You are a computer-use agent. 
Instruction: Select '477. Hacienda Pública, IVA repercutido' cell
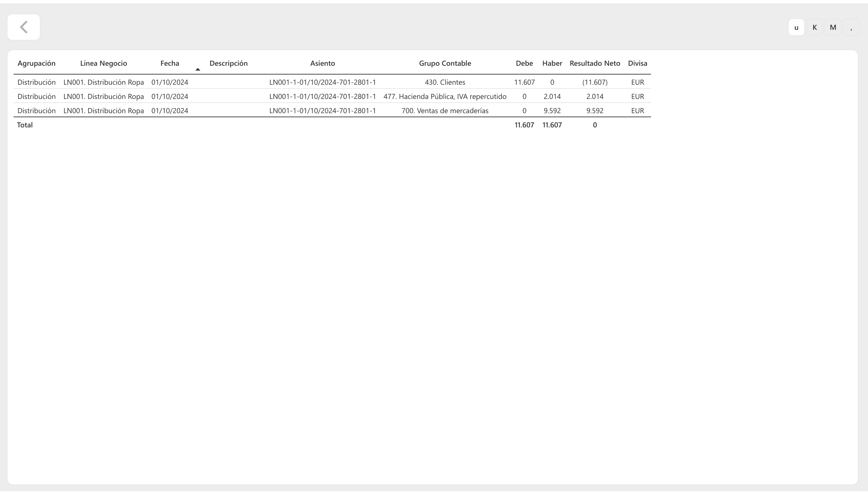[x=445, y=97]
